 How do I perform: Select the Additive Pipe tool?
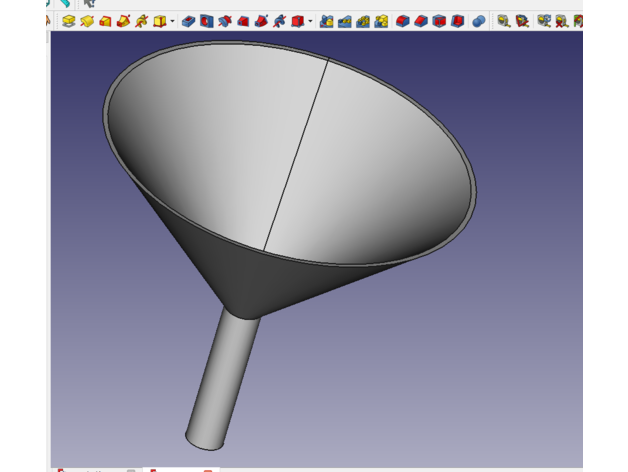[123, 20]
